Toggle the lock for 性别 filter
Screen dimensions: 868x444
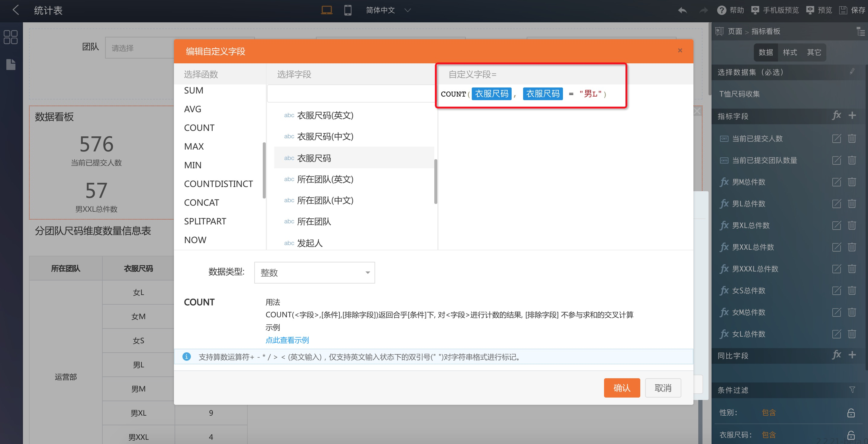click(851, 413)
